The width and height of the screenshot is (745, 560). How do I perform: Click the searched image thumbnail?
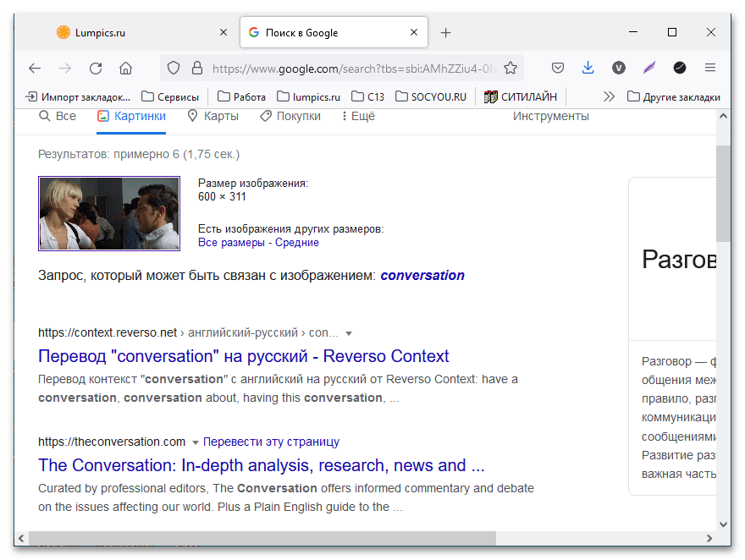(109, 213)
